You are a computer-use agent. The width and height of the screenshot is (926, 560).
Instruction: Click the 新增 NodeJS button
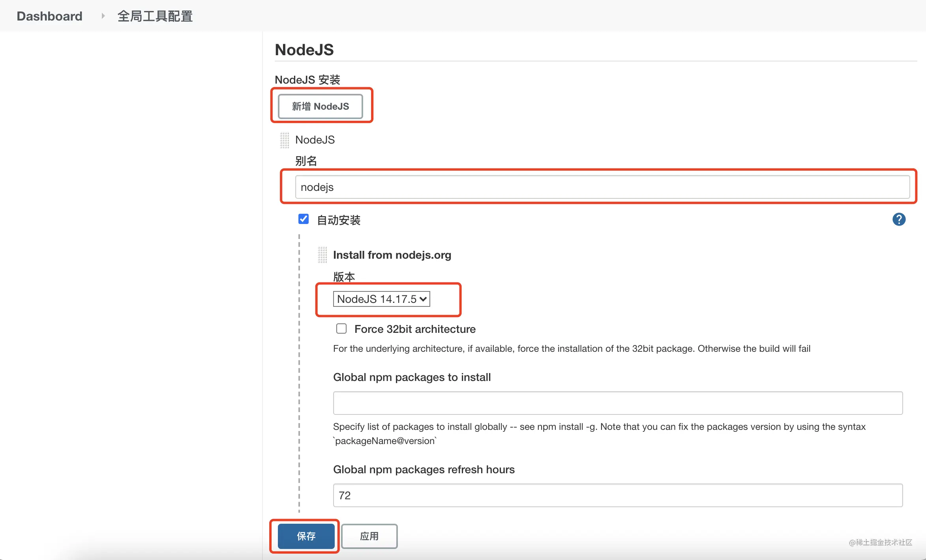click(320, 106)
